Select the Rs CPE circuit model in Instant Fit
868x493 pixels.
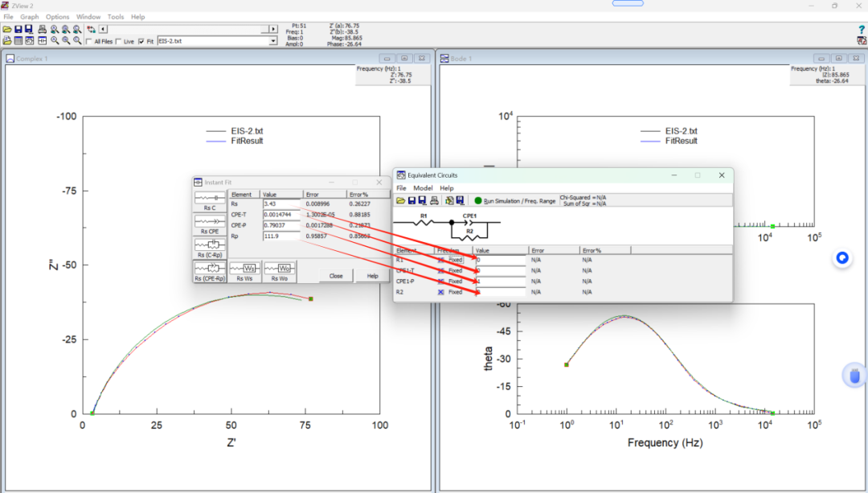tap(210, 224)
